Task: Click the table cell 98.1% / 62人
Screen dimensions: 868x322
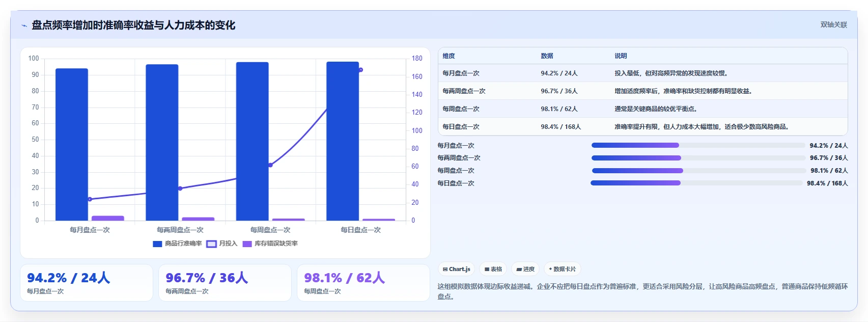Action: [559, 109]
